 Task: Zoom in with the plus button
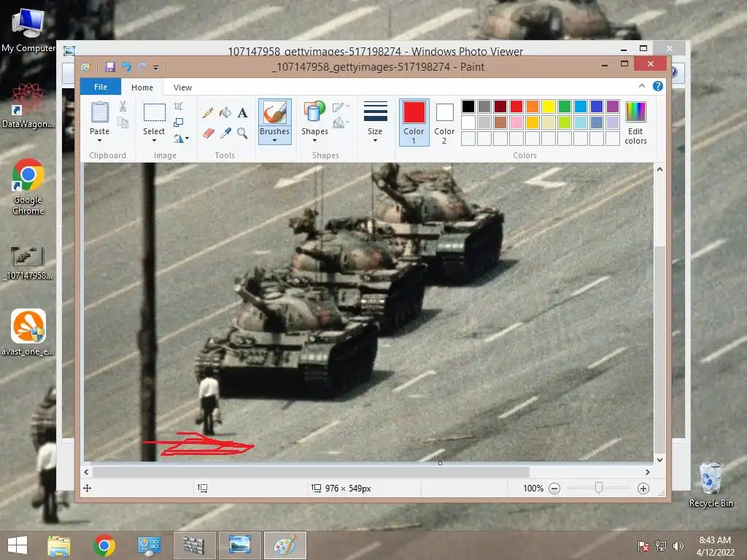click(643, 489)
